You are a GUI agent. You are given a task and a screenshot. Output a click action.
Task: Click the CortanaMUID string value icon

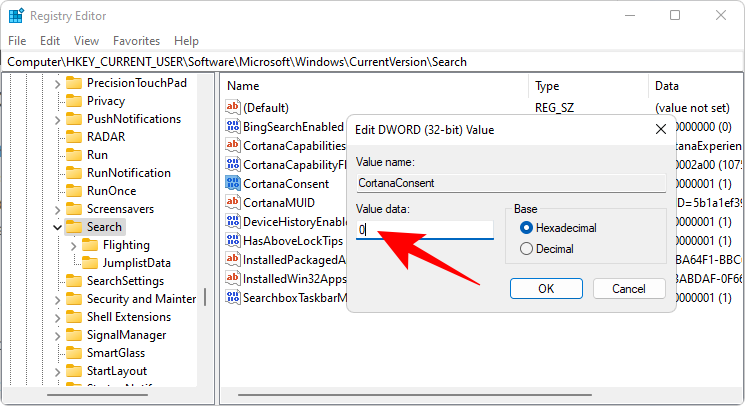pos(233,203)
